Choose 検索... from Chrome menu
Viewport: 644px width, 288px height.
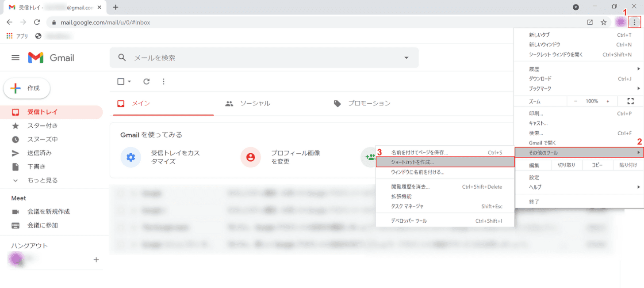pos(579,133)
